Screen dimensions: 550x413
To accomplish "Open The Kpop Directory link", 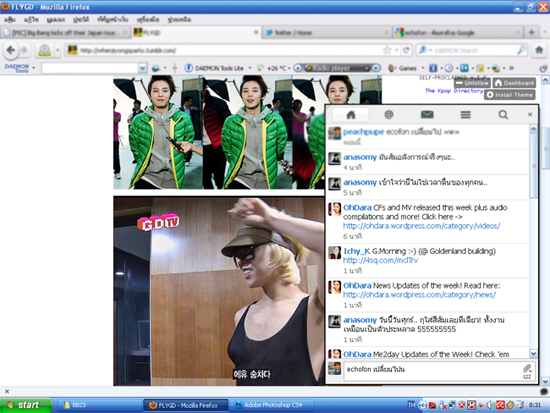I will [x=454, y=91].
